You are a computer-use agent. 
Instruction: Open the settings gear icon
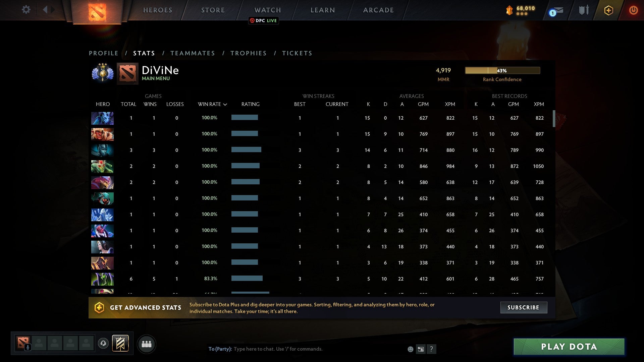(26, 10)
